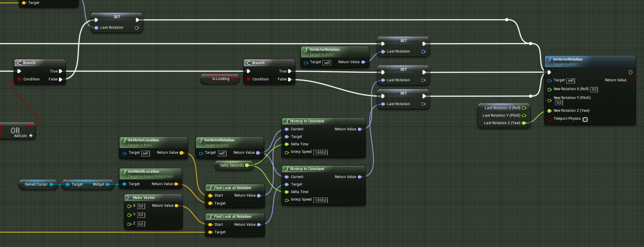Click the Make Vector node icon

pyautogui.click(x=128, y=198)
